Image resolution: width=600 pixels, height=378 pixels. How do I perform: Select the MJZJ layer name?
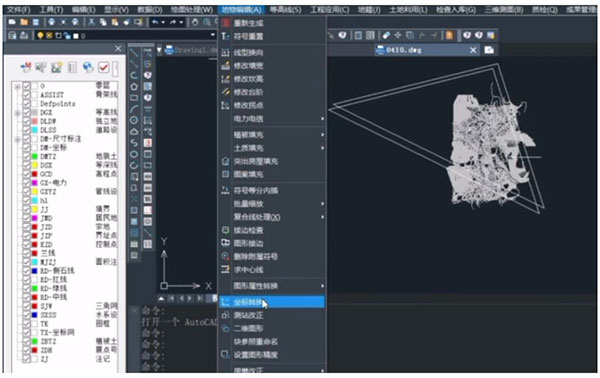(48, 262)
